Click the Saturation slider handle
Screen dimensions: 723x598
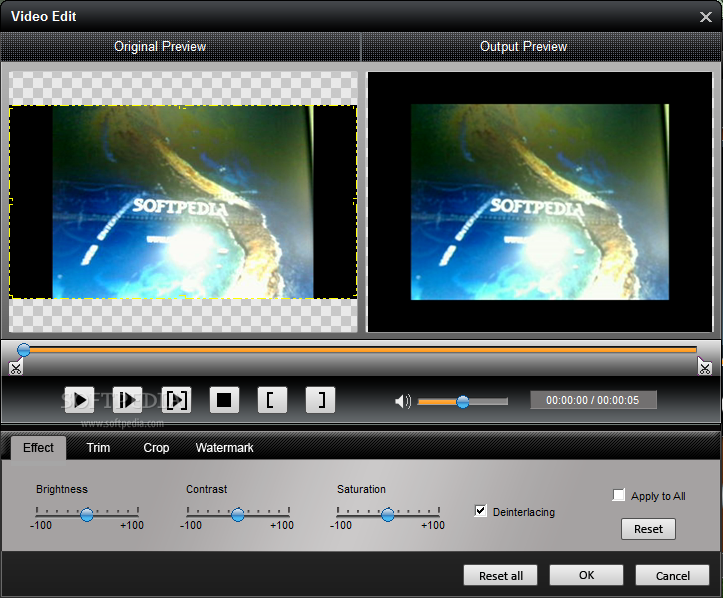click(x=388, y=515)
